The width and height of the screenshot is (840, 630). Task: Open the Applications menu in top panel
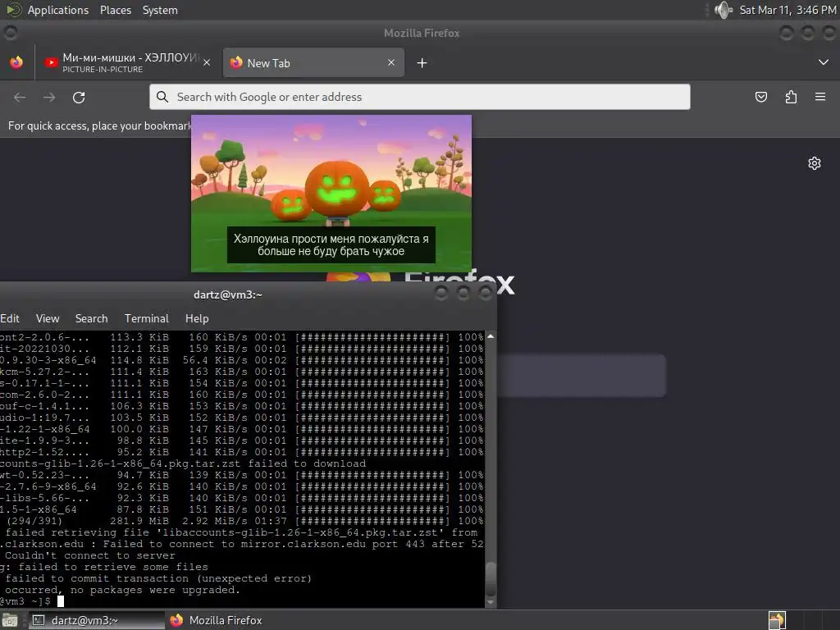[x=58, y=10]
